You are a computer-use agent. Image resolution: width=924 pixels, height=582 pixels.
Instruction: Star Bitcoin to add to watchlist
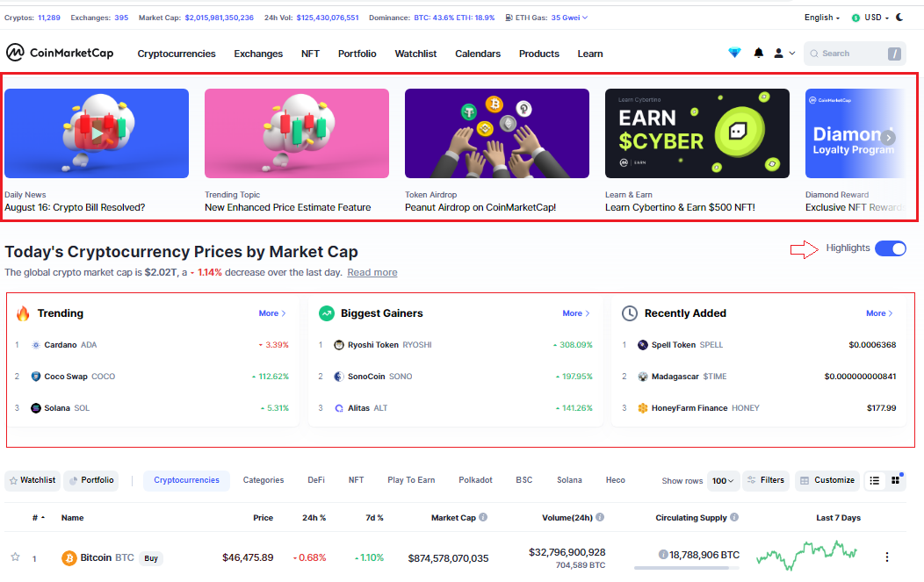coord(15,557)
